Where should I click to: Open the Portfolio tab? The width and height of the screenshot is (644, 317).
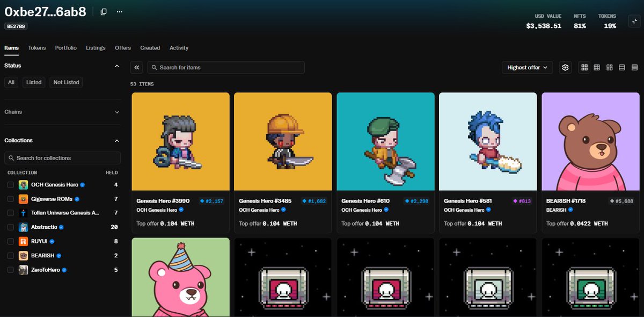pos(66,48)
